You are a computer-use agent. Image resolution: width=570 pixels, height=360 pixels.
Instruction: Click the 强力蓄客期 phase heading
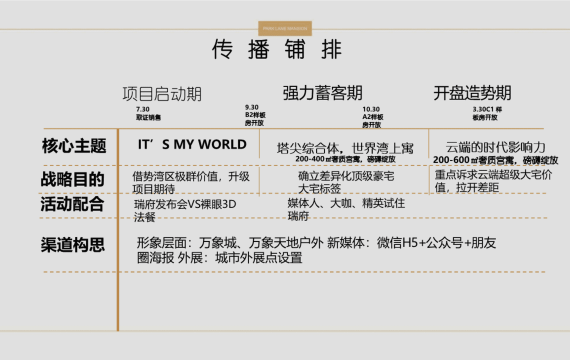pyautogui.click(x=322, y=93)
